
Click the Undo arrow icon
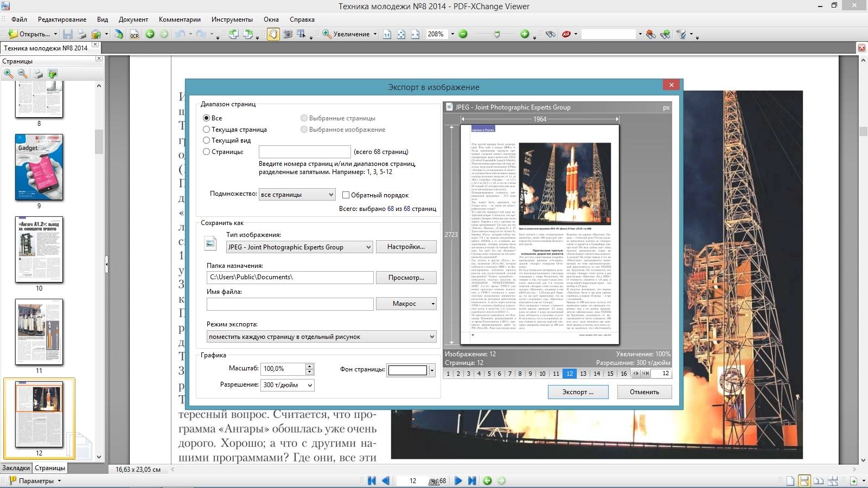point(180,34)
